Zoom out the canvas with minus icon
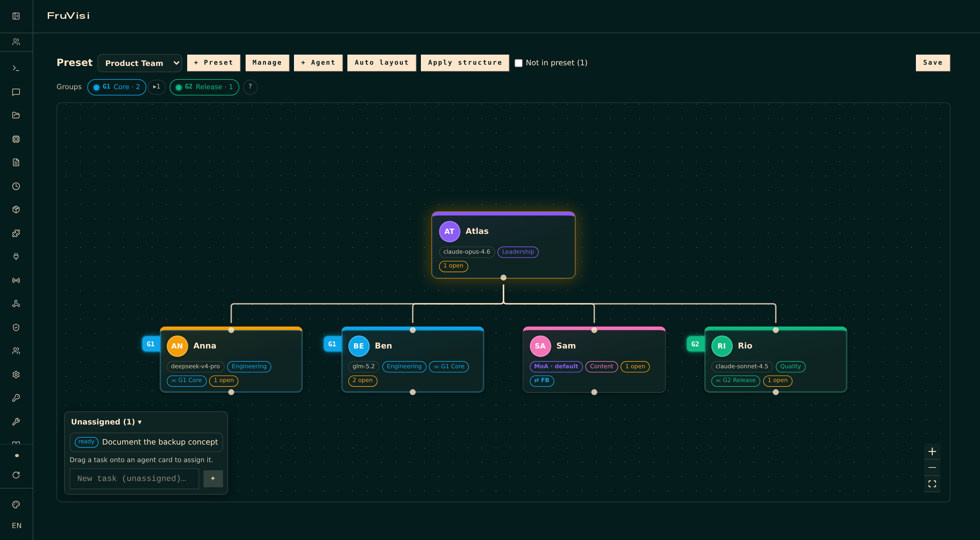This screenshot has width=980, height=540. (932, 467)
